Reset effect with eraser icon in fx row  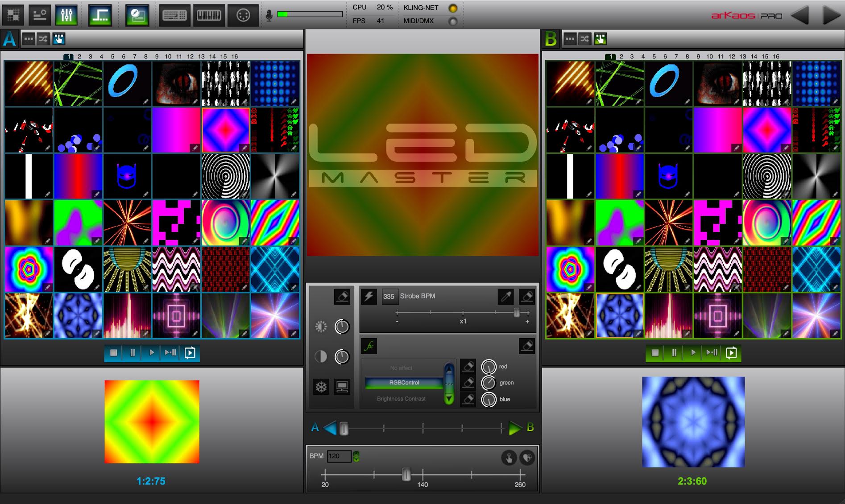tap(527, 346)
